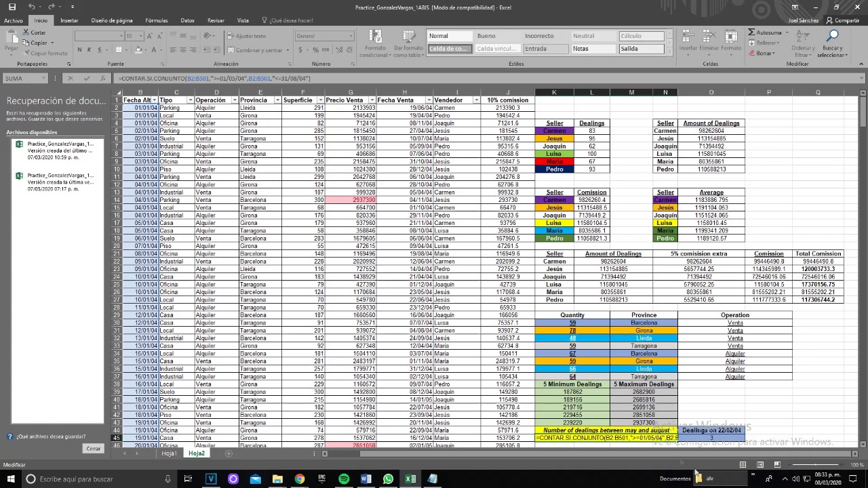The width and height of the screenshot is (868, 488).
Task: Click the accounting currency format icon
Action: pos(300,50)
